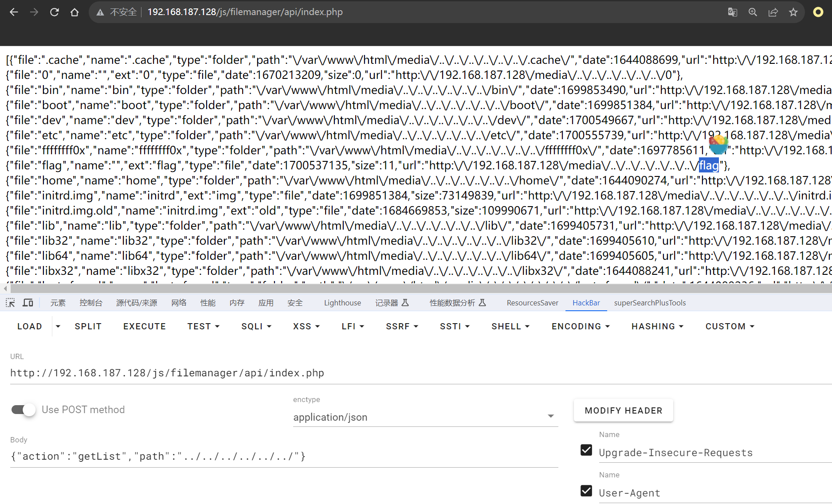Click the browser forward arrow
Screen dimensions: 832x504
click(x=34, y=12)
